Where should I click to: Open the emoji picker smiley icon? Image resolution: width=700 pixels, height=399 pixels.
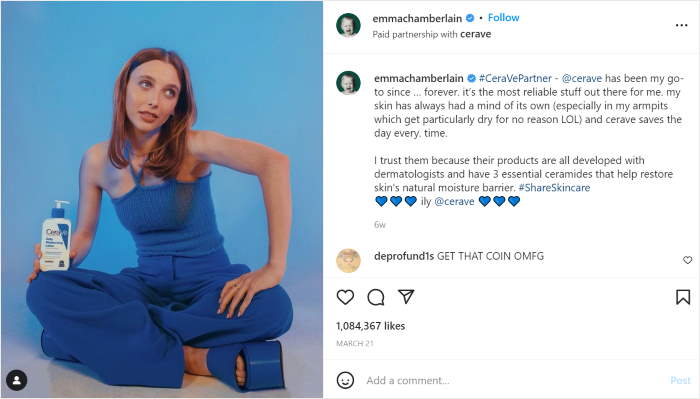pyautogui.click(x=345, y=380)
